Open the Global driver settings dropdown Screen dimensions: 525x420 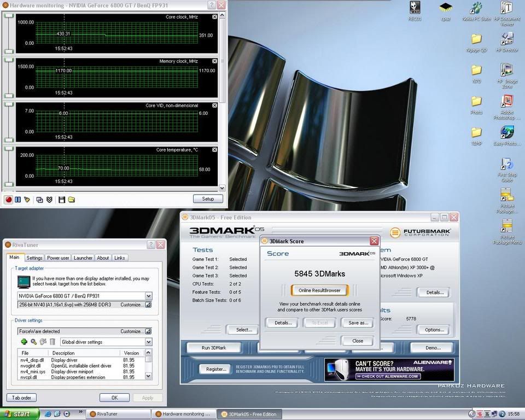148,342
